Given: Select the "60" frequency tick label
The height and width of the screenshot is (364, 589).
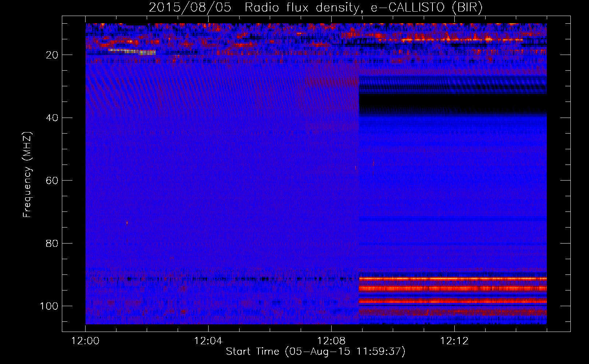Looking at the screenshot, I should 52,181.
